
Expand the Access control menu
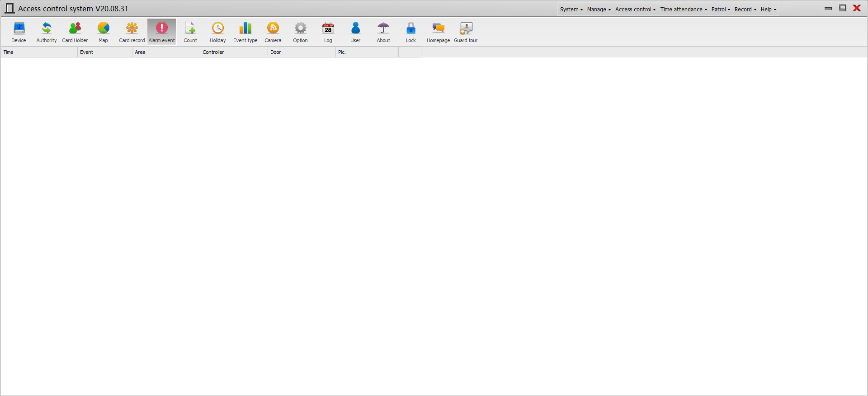(x=635, y=9)
